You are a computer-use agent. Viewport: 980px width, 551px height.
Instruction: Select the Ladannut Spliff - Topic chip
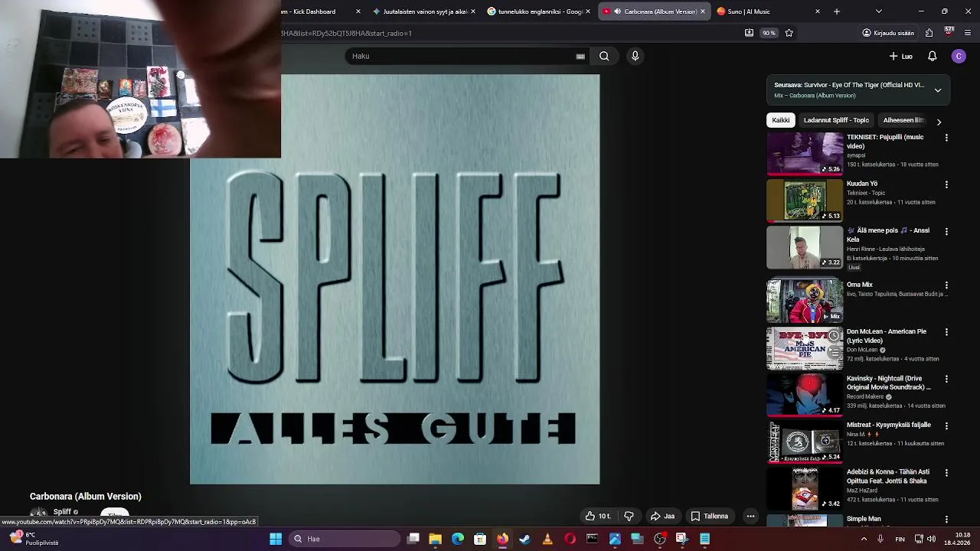(x=836, y=120)
